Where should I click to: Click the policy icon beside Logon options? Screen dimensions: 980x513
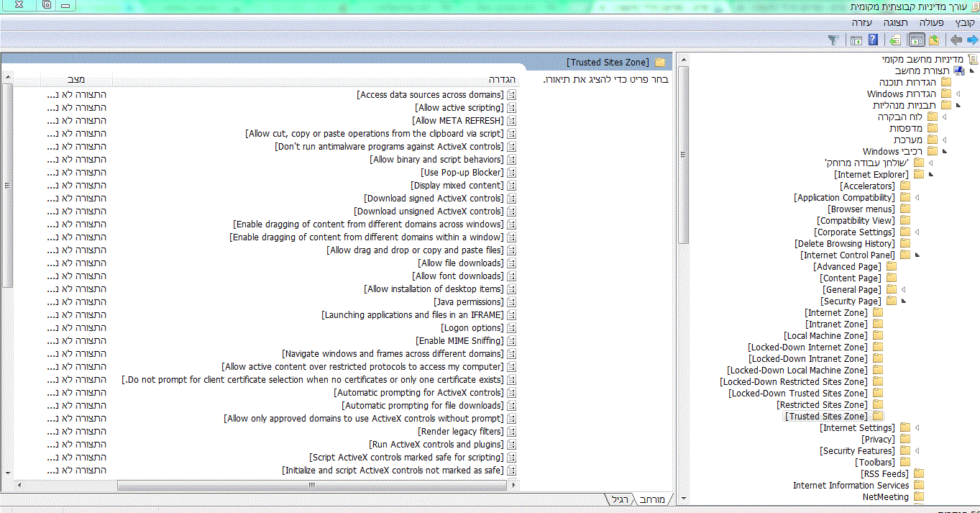pyautogui.click(x=512, y=328)
